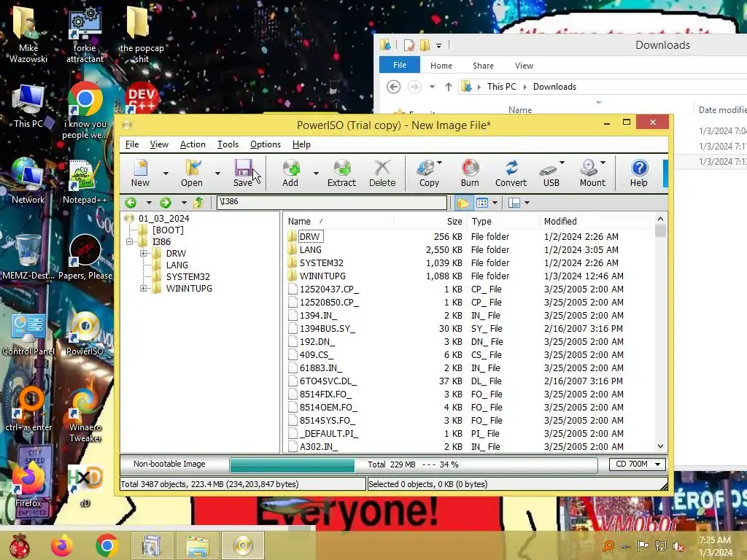Click Non-bootable Image status button
Screen dimensions: 747x560
169,464
